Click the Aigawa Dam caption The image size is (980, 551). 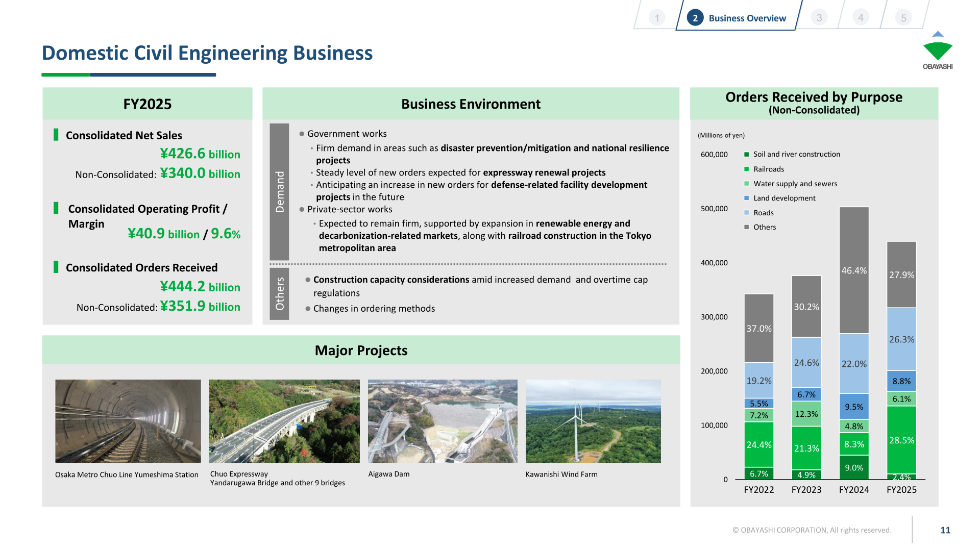(x=389, y=474)
